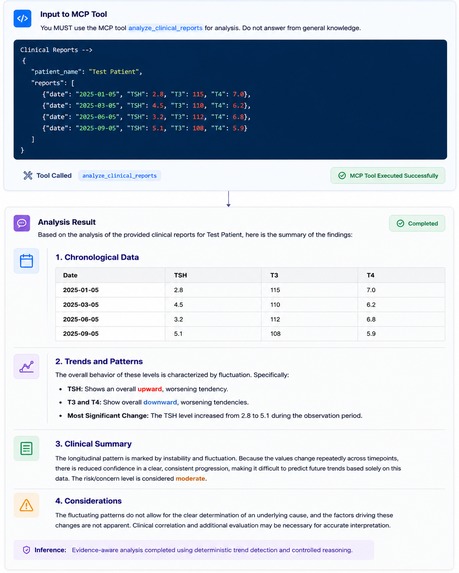Click TSH value 4.5 in the table
459x573 pixels.
178,304
